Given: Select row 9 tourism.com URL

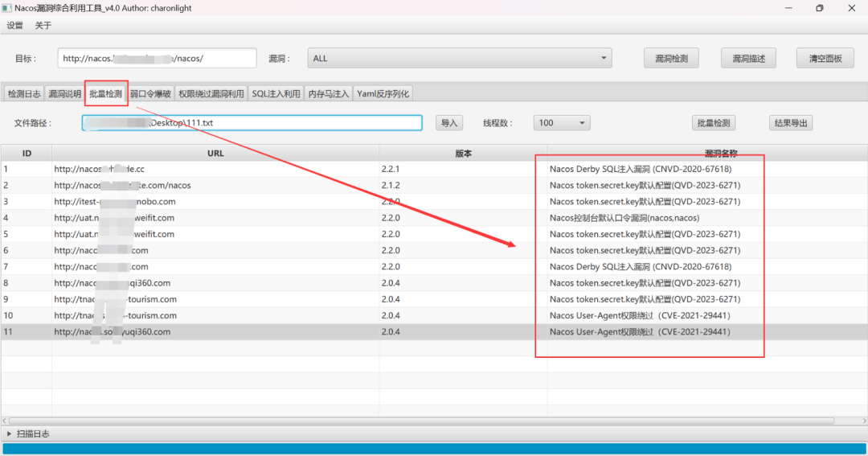Looking at the screenshot, I should 115,299.
